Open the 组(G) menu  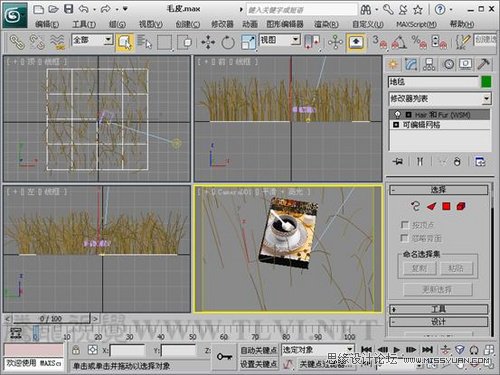[117, 24]
